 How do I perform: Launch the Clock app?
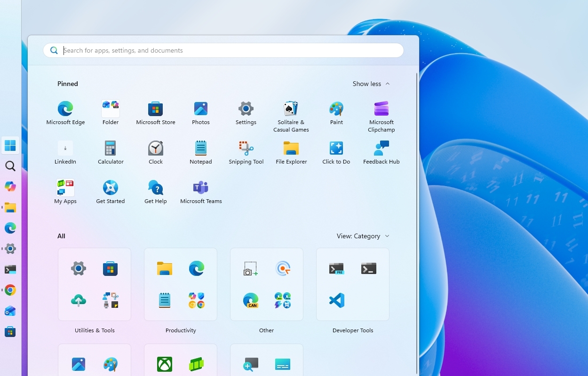(156, 153)
